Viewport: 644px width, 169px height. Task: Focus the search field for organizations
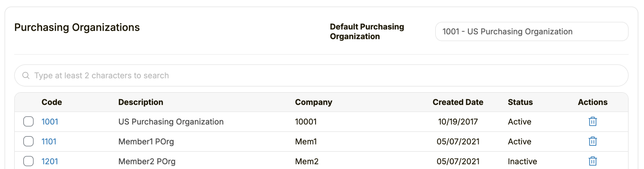click(x=321, y=76)
